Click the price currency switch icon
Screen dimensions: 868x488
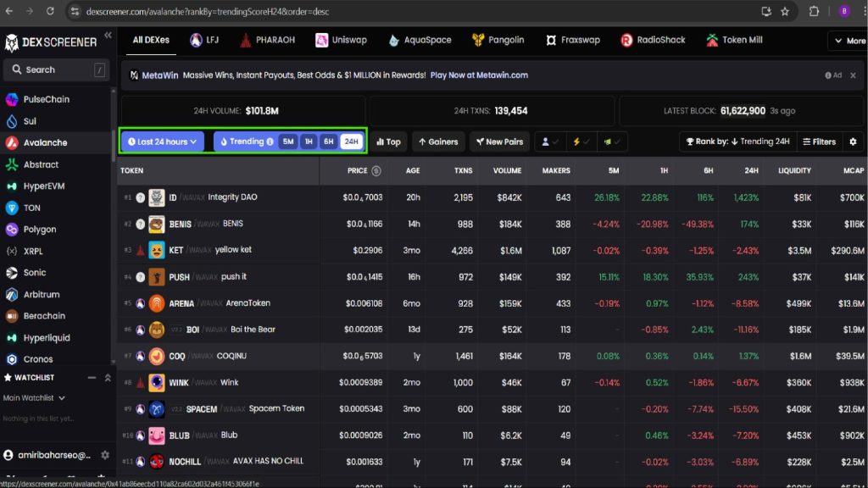tap(376, 170)
